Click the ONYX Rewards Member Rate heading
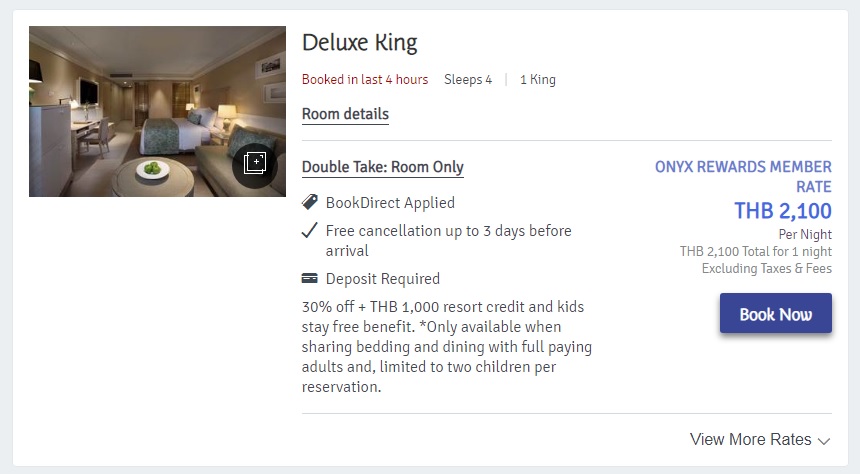Screen dimensions: 860x474 pos(743,177)
